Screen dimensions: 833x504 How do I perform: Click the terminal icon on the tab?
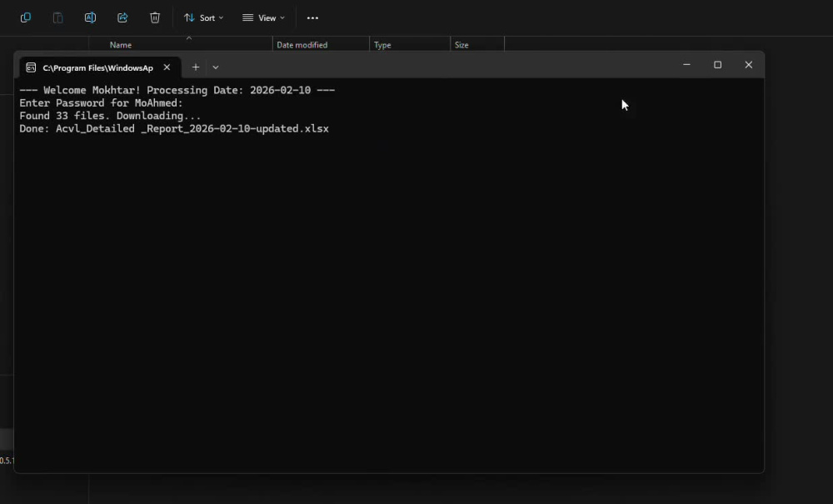(31, 67)
